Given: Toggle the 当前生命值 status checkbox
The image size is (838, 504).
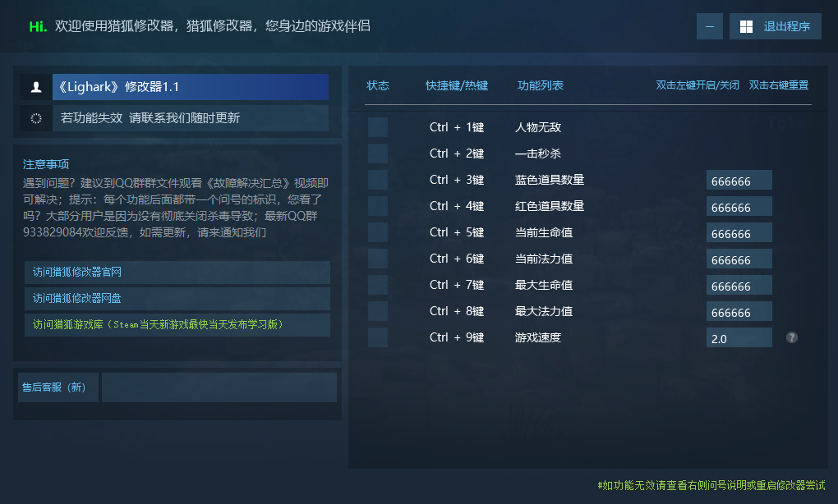Looking at the screenshot, I should tap(378, 232).
